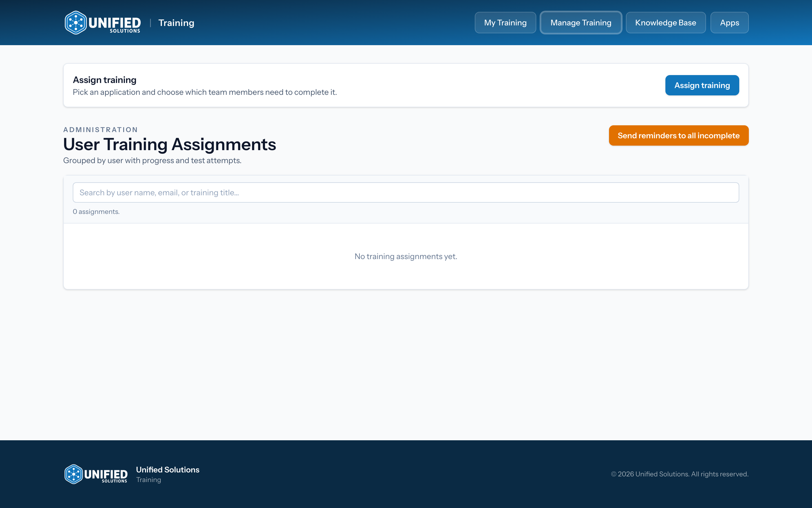Open the Apps tab
This screenshot has width=812, height=508.
coord(729,23)
